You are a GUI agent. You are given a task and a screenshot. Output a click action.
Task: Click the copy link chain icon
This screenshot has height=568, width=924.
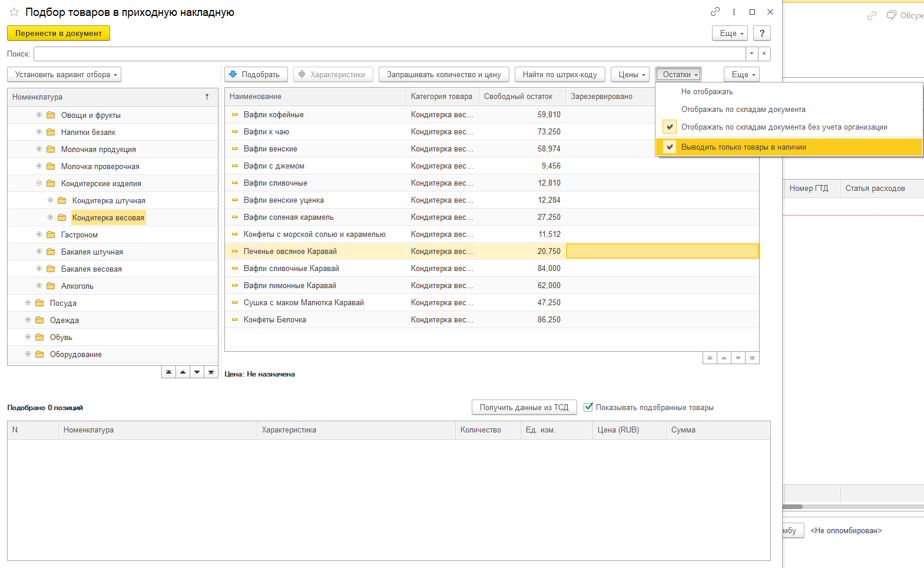point(715,12)
